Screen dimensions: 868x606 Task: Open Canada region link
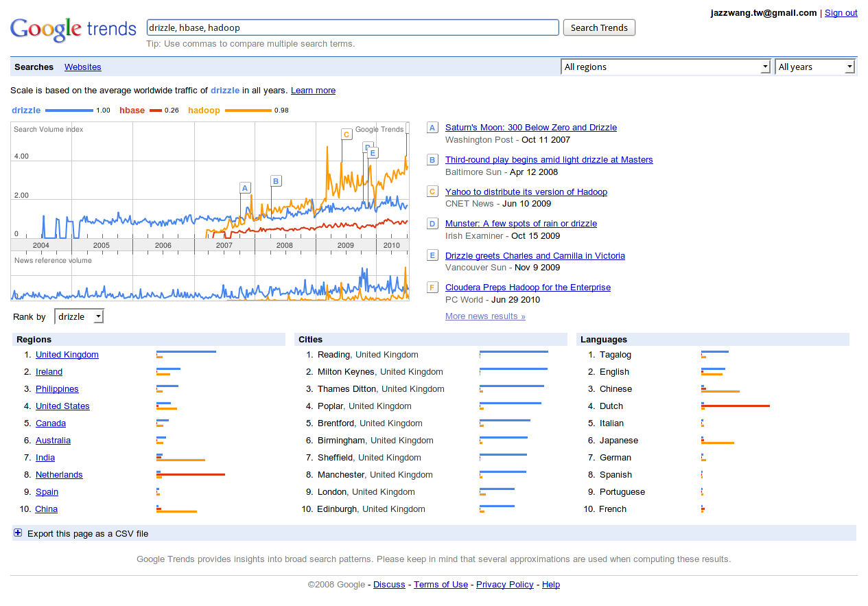(x=51, y=423)
